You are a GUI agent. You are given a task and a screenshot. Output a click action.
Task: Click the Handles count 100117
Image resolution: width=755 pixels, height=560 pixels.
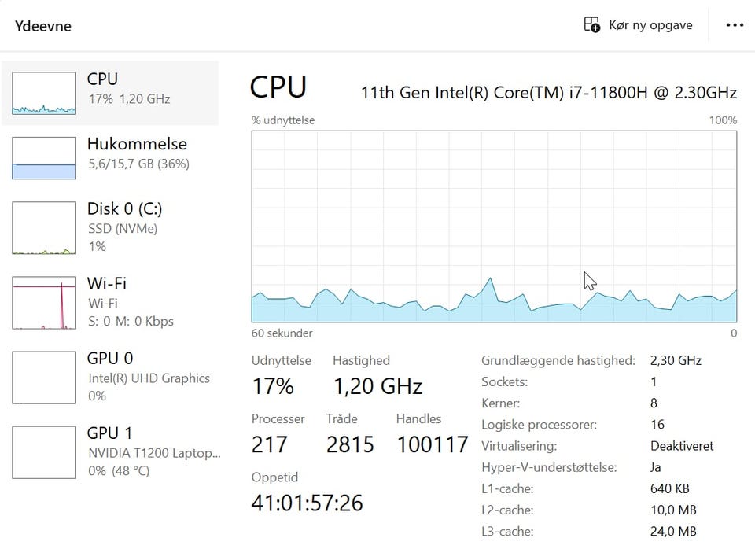433,444
